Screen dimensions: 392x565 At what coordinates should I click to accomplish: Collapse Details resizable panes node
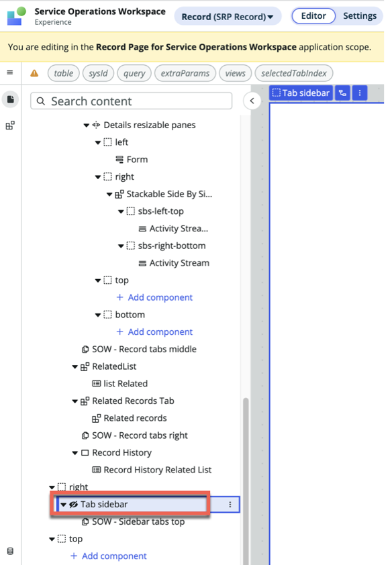(x=86, y=125)
